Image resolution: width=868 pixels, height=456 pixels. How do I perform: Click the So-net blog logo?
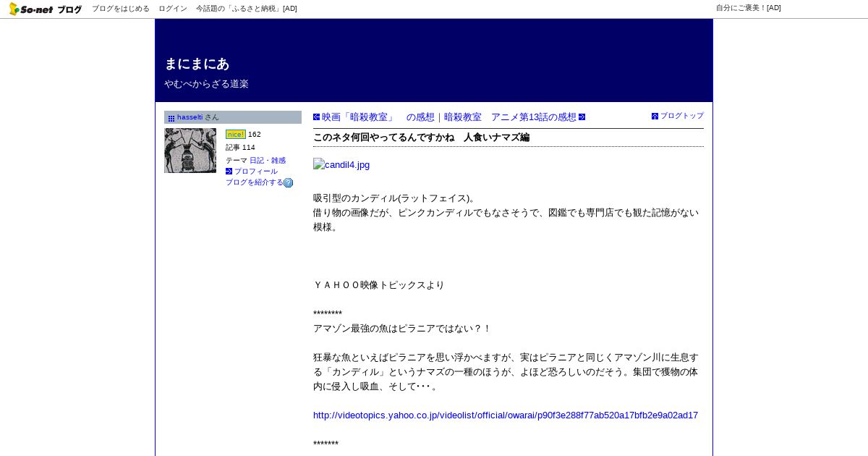tap(46, 9)
